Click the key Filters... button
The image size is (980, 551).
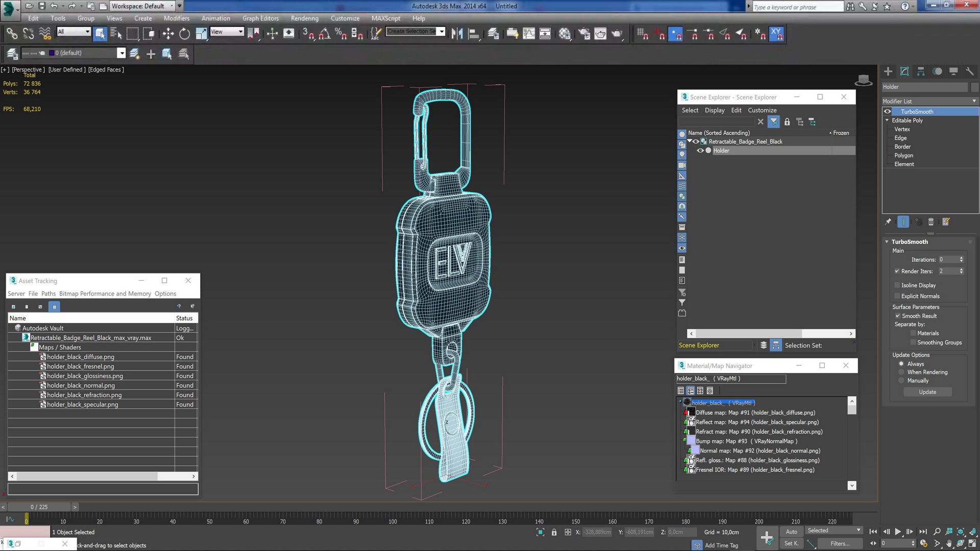840,544
